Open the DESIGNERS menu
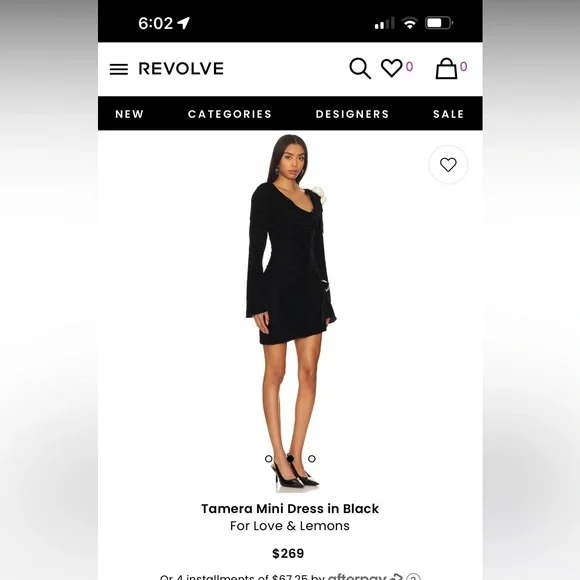Screen dimensions: 580x580 352,114
